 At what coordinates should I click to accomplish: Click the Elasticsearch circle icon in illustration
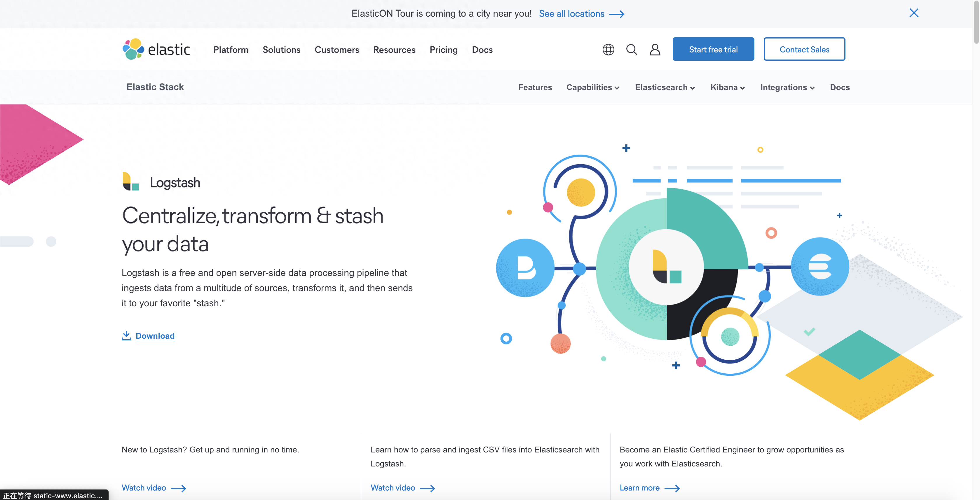pos(820,267)
